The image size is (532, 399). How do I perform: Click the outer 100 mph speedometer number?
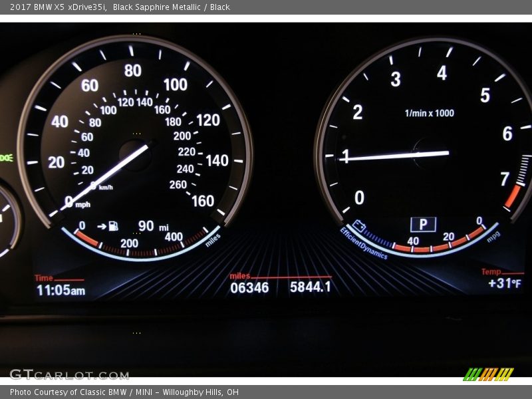pyautogui.click(x=176, y=84)
